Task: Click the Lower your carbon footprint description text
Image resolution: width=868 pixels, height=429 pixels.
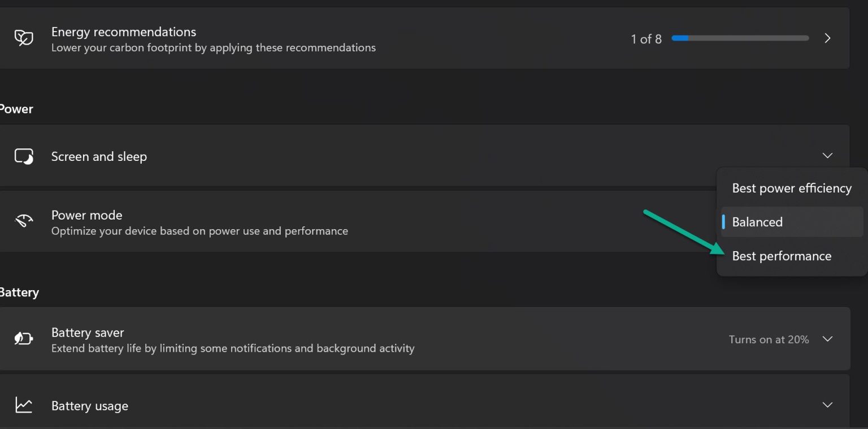Action: (213, 48)
